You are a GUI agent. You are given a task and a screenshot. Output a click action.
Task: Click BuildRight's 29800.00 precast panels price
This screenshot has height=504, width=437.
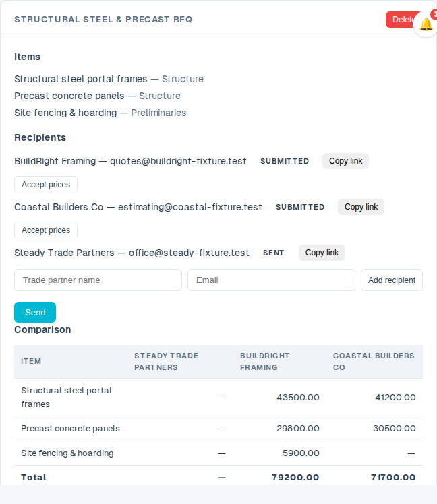pyautogui.click(x=298, y=429)
